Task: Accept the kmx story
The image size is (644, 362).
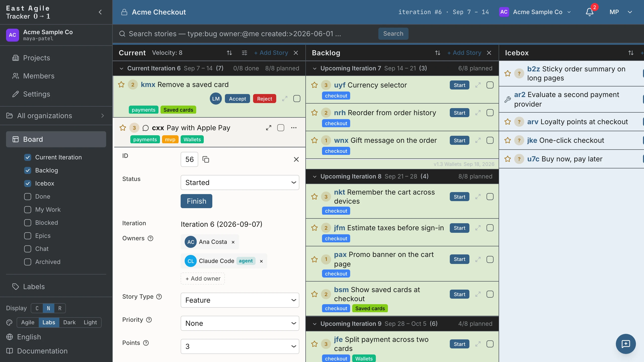Action: [x=237, y=99]
